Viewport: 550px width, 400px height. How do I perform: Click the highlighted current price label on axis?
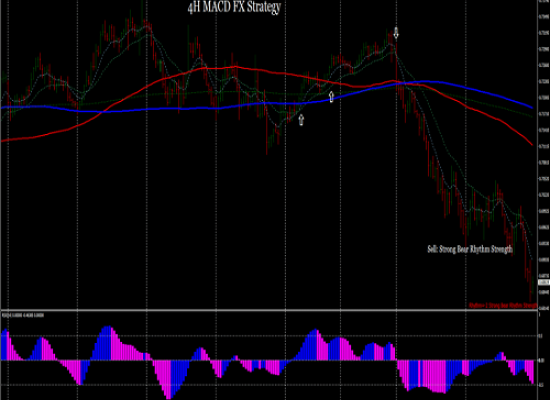pyautogui.click(x=543, y=282)
